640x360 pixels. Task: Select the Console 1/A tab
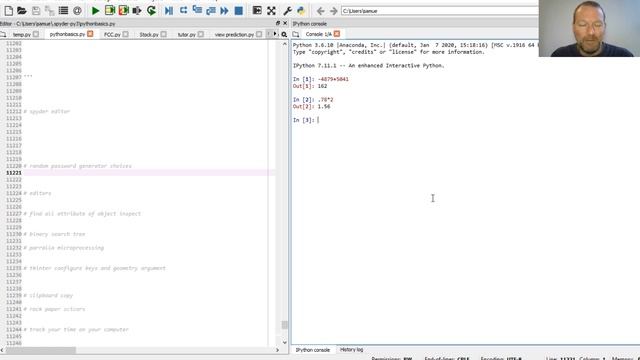[318, 34]
